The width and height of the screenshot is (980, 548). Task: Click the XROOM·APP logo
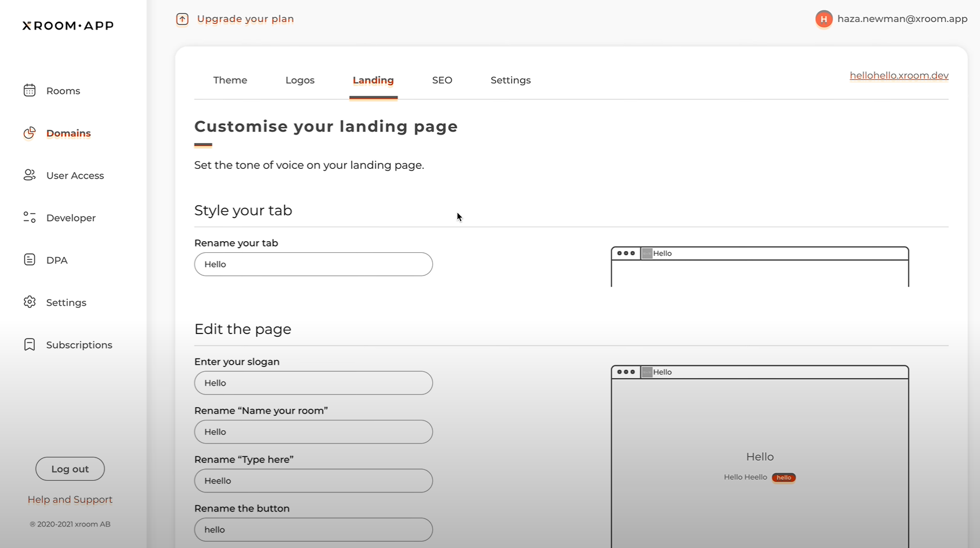tap(68, 26)
